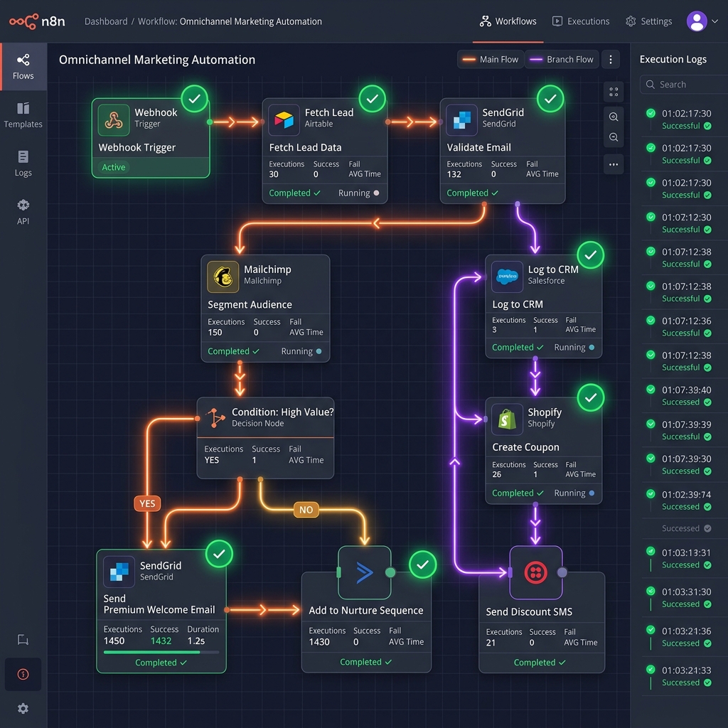Viewport: 728px width, 728px height.
Task: Open the sidebar gear settings icon
Action: coord(23,709)
